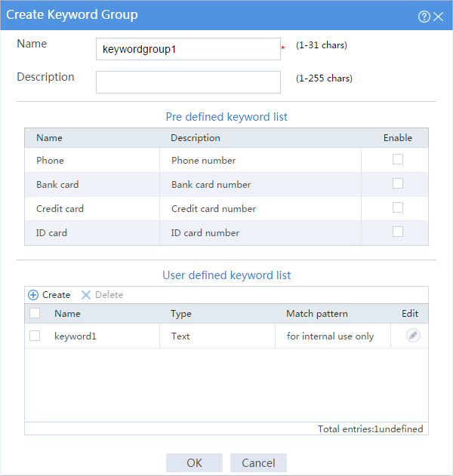Image resolution: width=453 pixels, height=476 pixels.
Task: Enable the Credit card predefined keyword
Action: point(398,208)
